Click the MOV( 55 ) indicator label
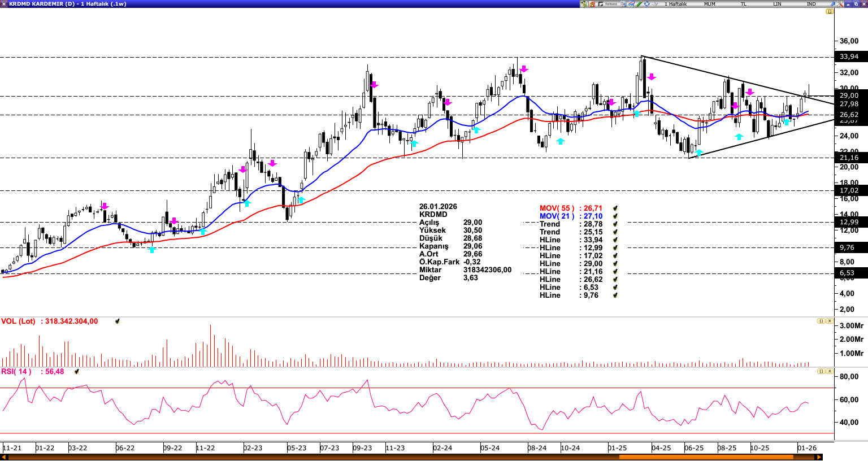Screen dimensions: 868x461 click(x=557, y=208)
